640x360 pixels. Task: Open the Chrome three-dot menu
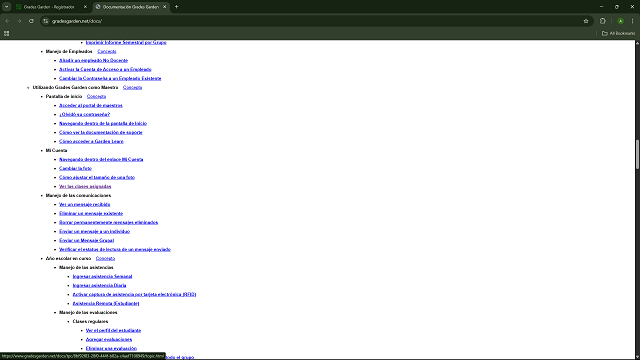[632, 21]
